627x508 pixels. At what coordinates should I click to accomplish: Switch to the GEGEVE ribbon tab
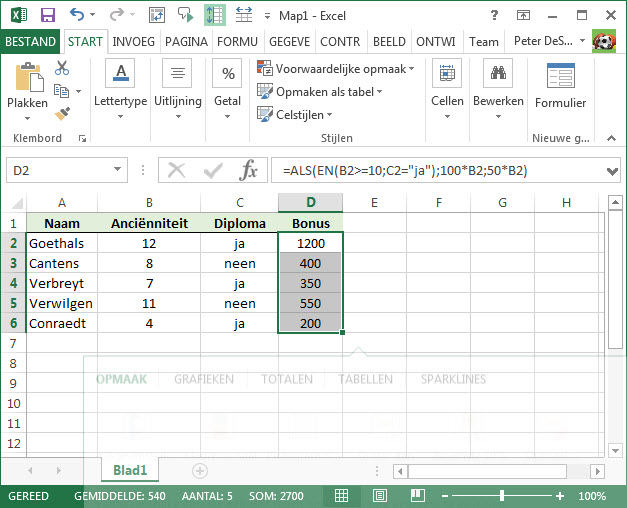290,42
